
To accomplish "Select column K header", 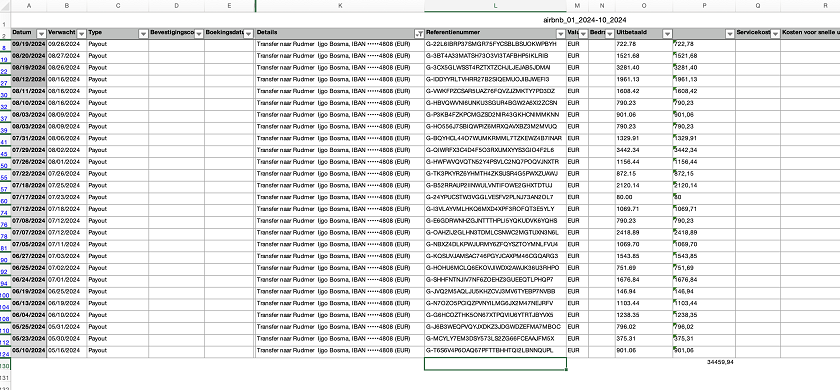I will 340,5.
